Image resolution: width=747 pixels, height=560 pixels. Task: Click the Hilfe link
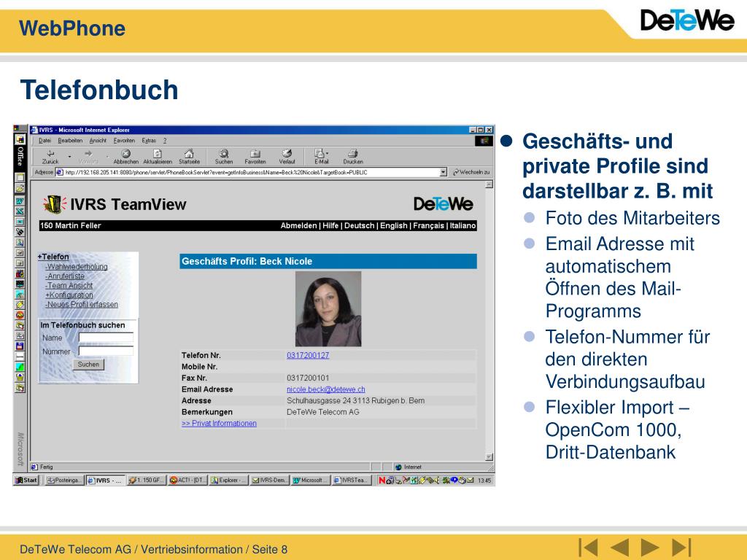pyautogui.click(x=330, y=226)
